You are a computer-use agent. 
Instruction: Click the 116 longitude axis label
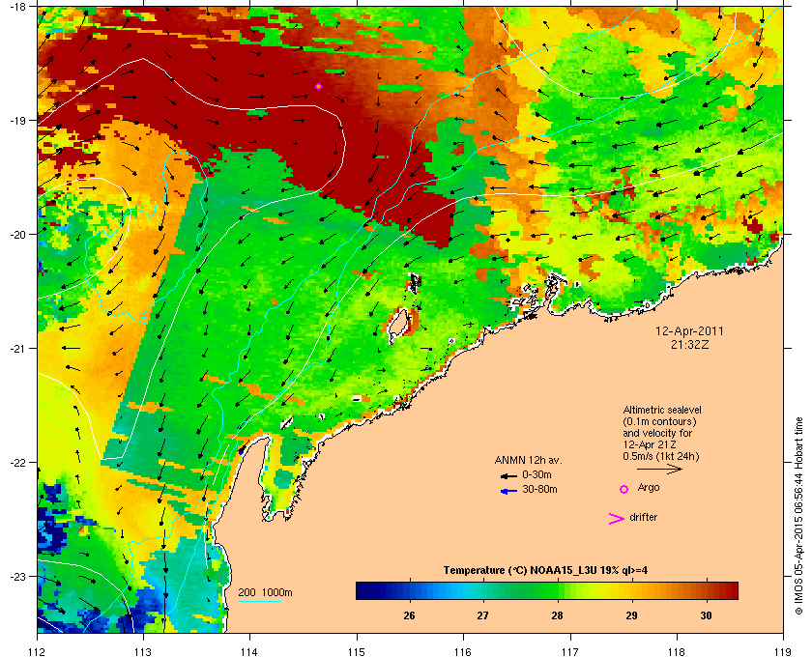tap(463, 651)
